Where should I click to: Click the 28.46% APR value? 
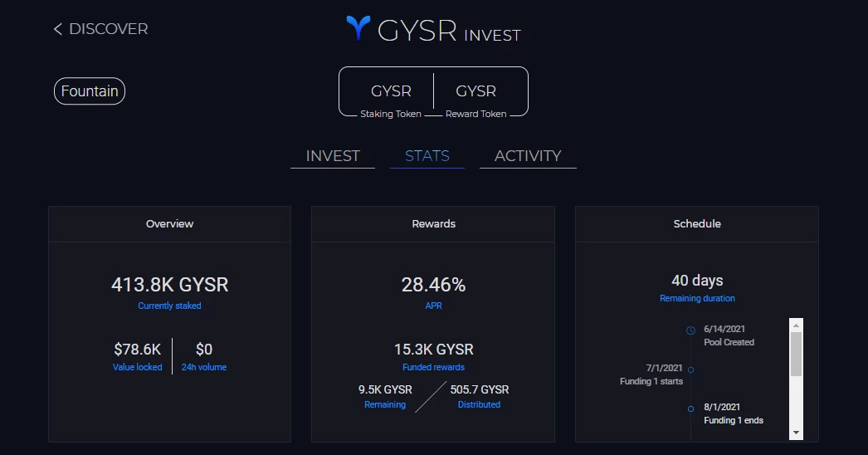tap(433, 285)
